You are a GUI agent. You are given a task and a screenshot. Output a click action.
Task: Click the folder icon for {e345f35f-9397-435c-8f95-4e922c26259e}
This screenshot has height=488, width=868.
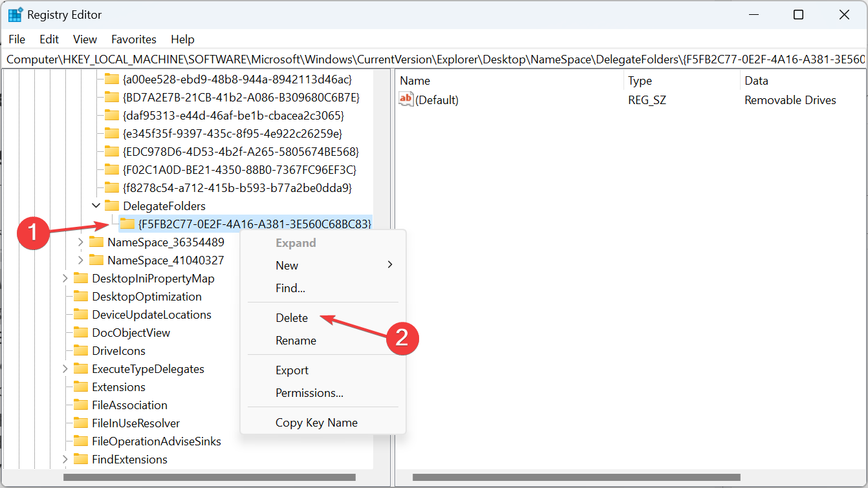112,134
